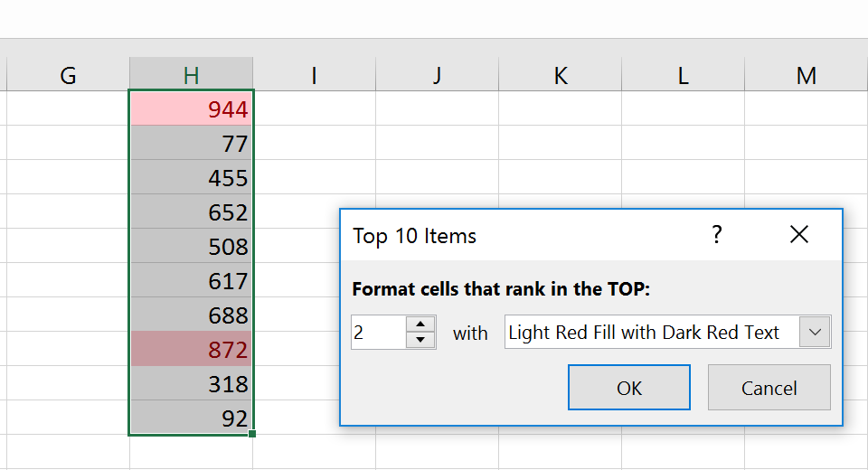The height and width of the screenshot is (470, 868).
Task: Decrease the top rank count with down arrow
Action: (420, 340)
